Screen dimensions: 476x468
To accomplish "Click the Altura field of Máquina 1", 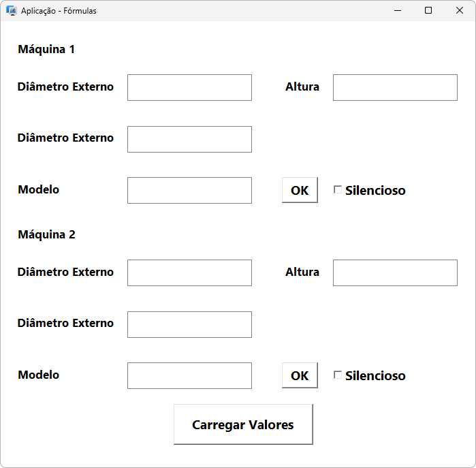I will [x=395, y=88].
